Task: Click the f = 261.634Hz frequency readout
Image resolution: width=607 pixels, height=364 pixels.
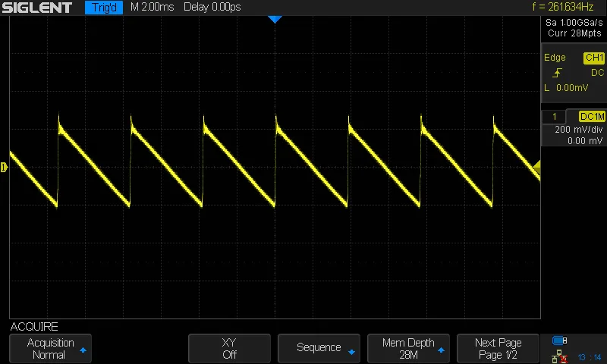Action: point(563,7)
